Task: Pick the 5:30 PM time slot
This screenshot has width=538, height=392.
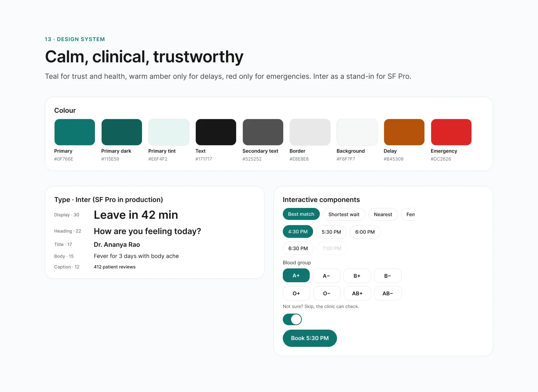Action: (x=331, y=232)
